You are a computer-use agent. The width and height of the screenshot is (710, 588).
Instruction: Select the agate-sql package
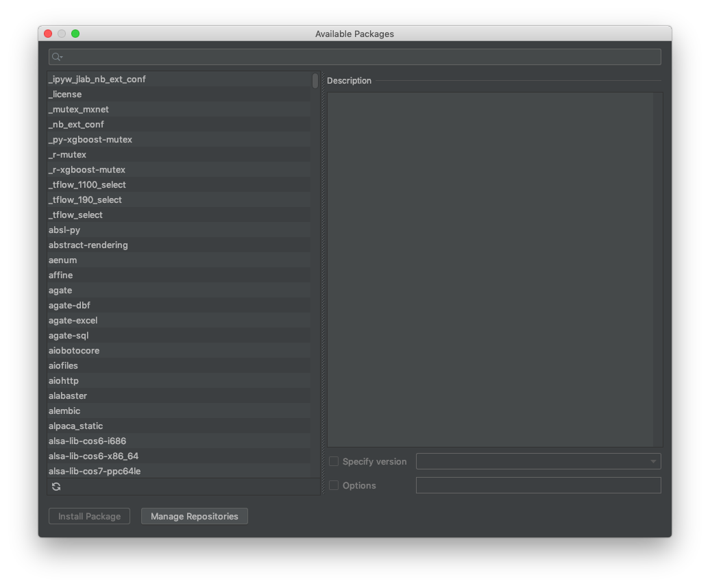tap(180, 335)
